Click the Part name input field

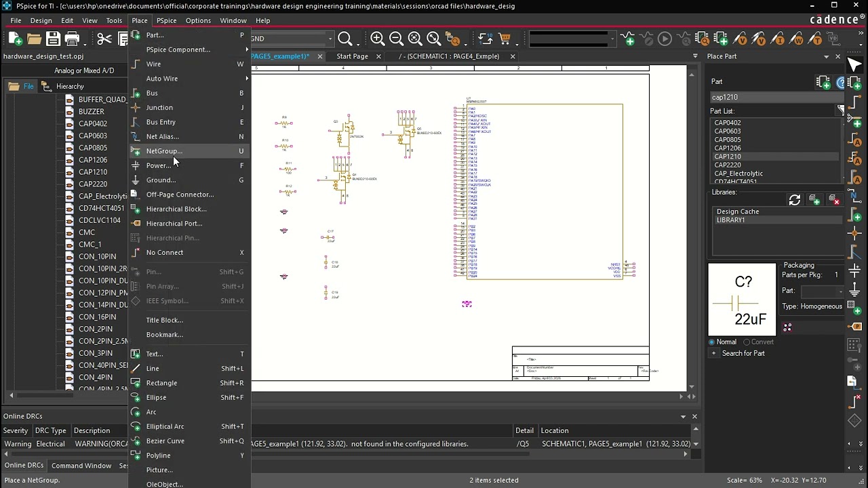click(x=777, y=97)
